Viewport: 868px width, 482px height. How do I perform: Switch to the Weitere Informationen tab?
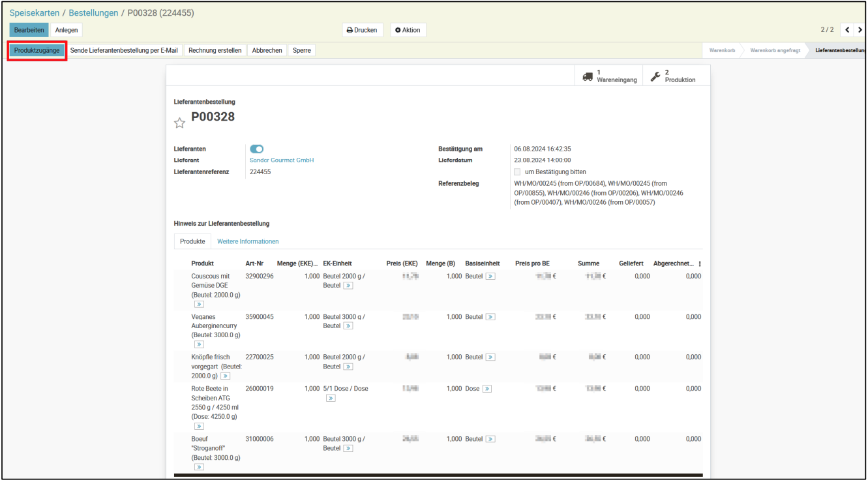coord(248,241)
